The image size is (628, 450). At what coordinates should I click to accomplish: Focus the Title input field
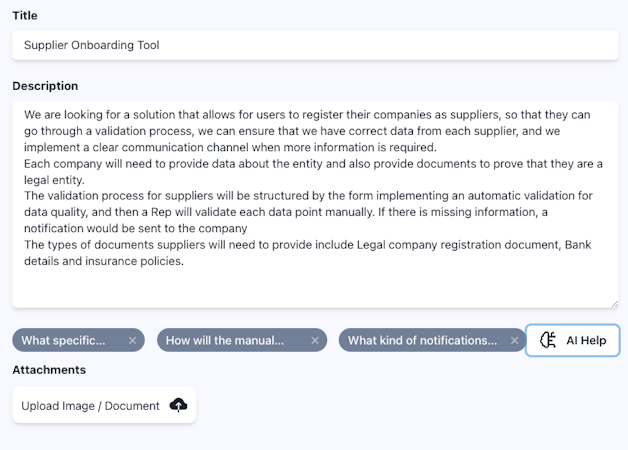(x=400, y=45)
